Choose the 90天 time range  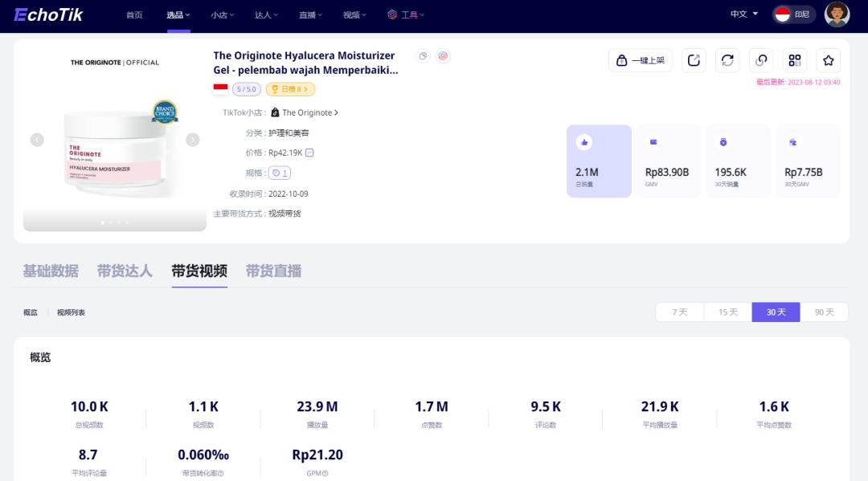825,312
